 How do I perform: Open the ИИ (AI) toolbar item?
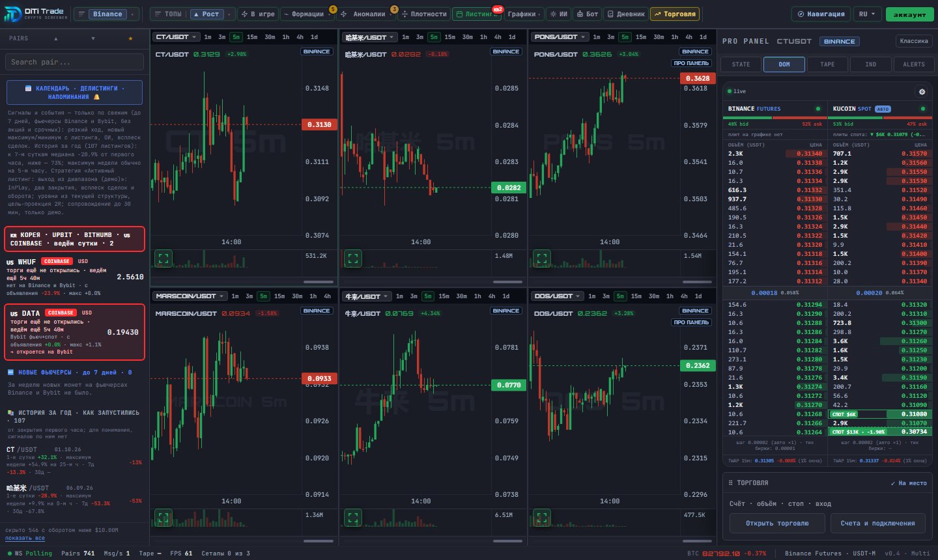coord(558,14)
